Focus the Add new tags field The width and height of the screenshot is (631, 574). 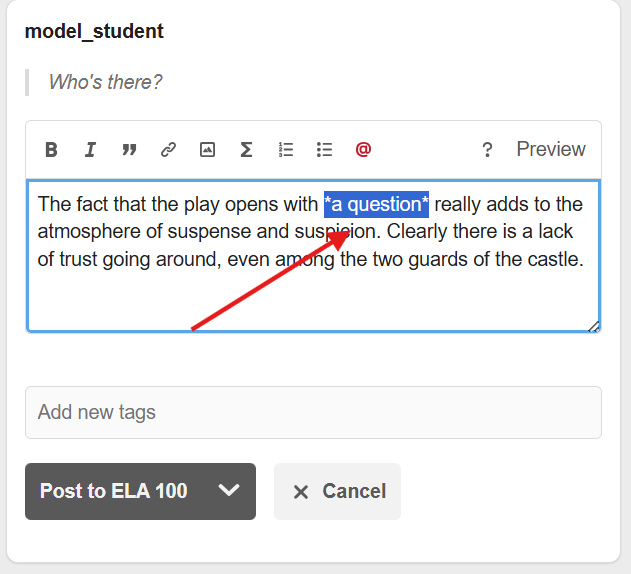(313, 412)
